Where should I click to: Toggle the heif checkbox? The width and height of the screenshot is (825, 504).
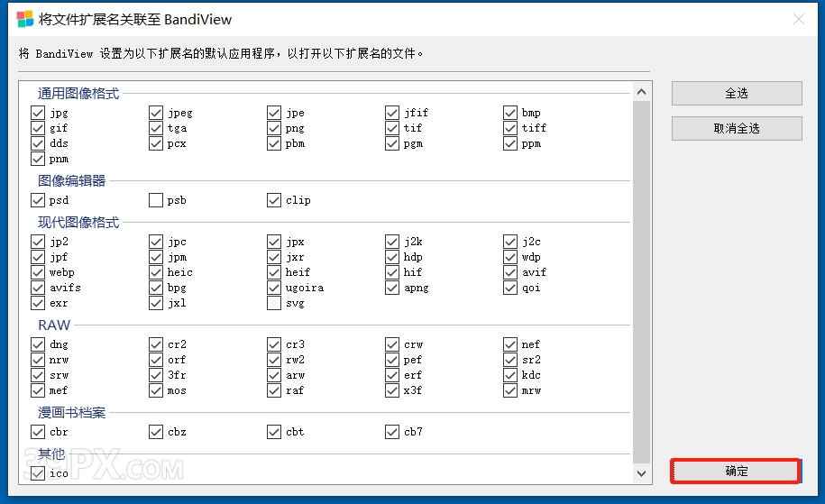click(274, 272)
